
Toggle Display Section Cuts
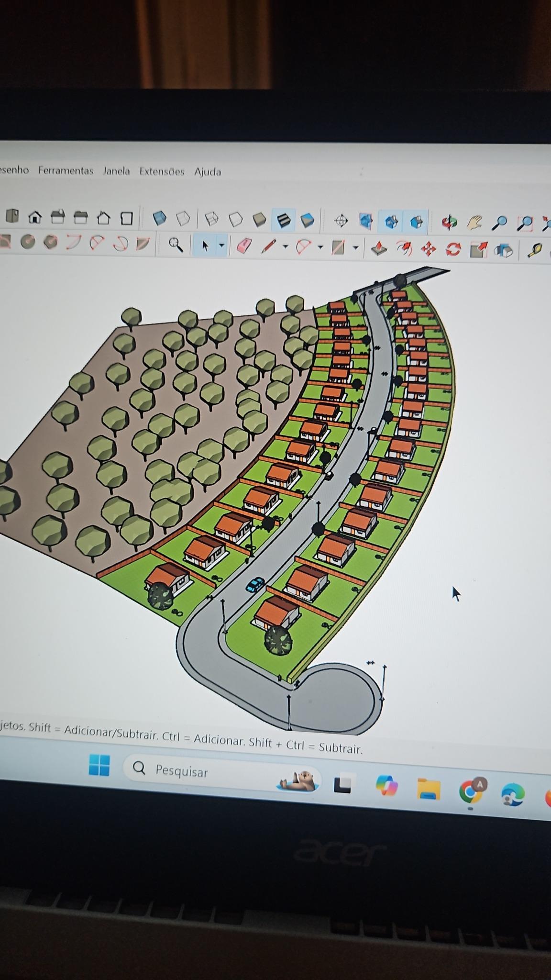391,222
